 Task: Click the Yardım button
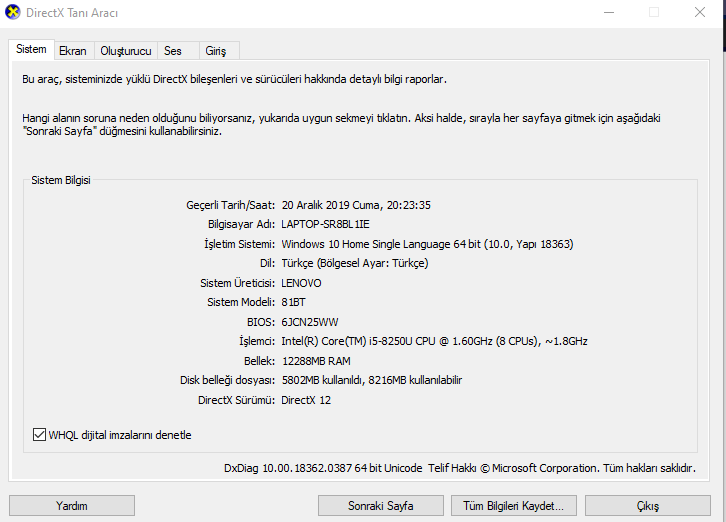[x=72, y=505]
